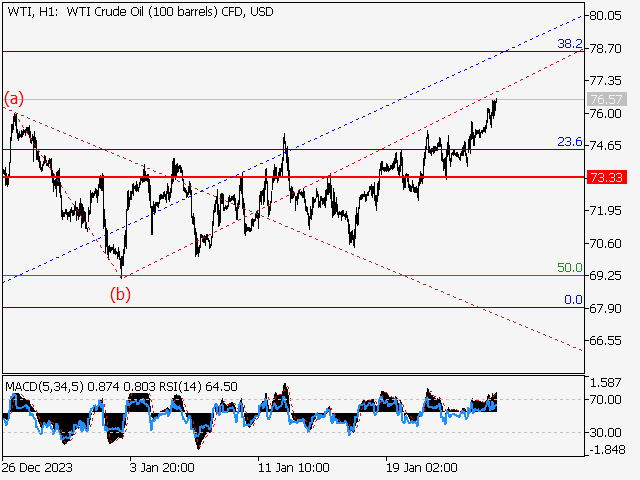Click the WTI Crude Oil chart title
640x480 pixels.
(140, 12)
